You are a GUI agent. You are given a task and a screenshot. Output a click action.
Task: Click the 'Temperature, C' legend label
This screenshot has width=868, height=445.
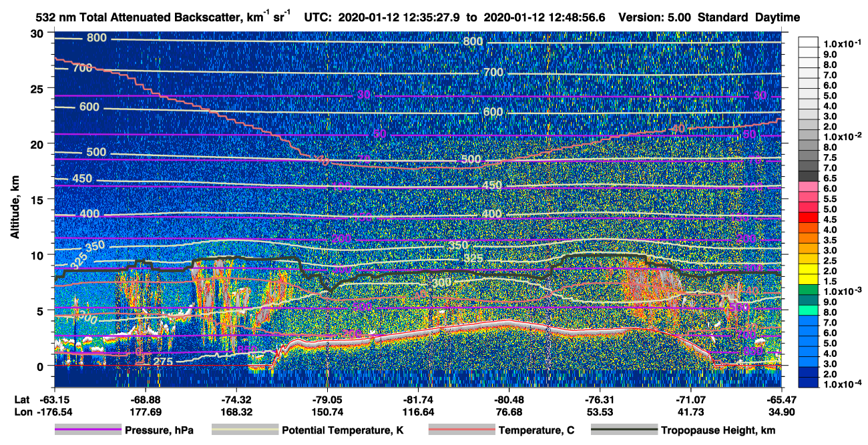tap(536, 430)
